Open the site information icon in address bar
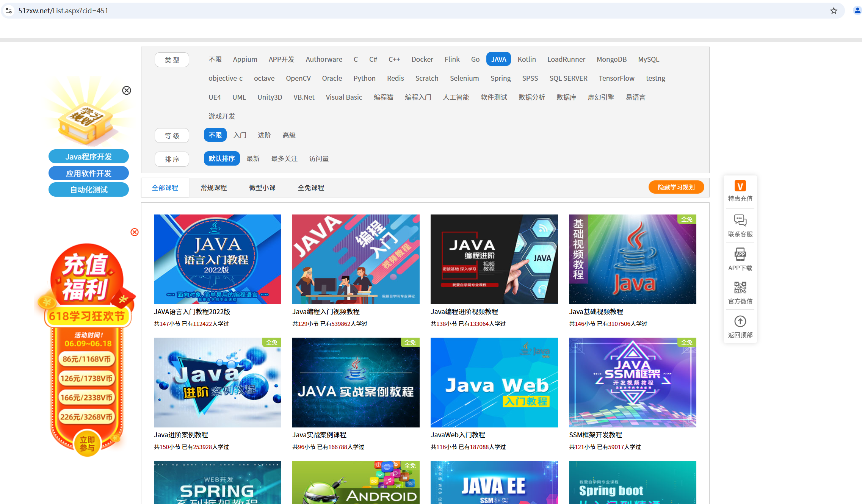The image size is (862, 504). click(x=9, y=11)
